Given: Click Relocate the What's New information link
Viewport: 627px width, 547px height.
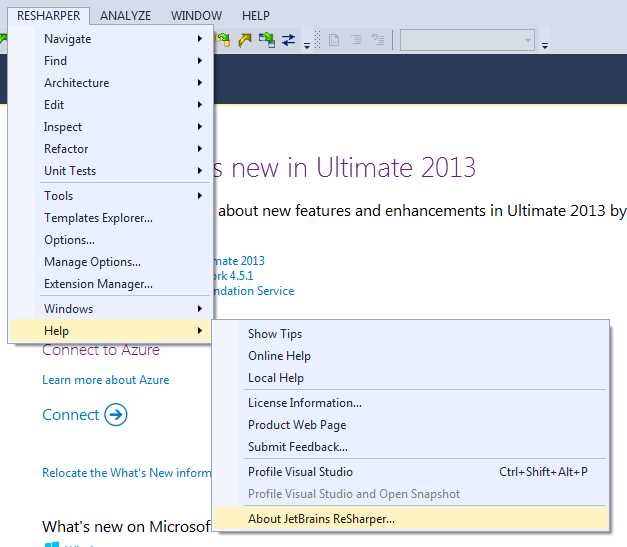Looking at the screenshot, I should point(127,473).
